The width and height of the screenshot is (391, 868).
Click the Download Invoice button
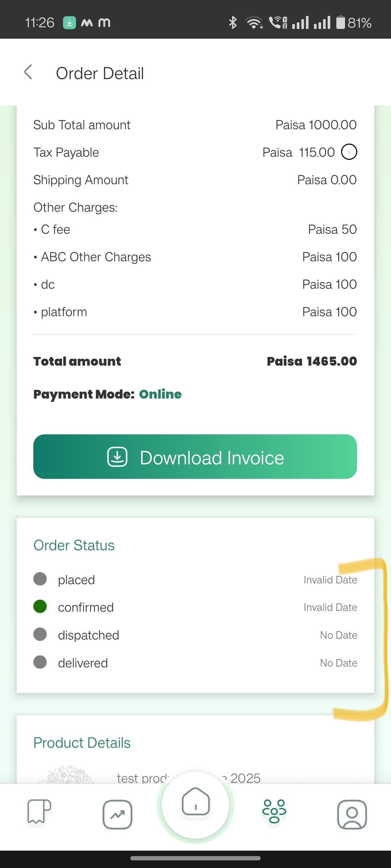coord(195,457)
